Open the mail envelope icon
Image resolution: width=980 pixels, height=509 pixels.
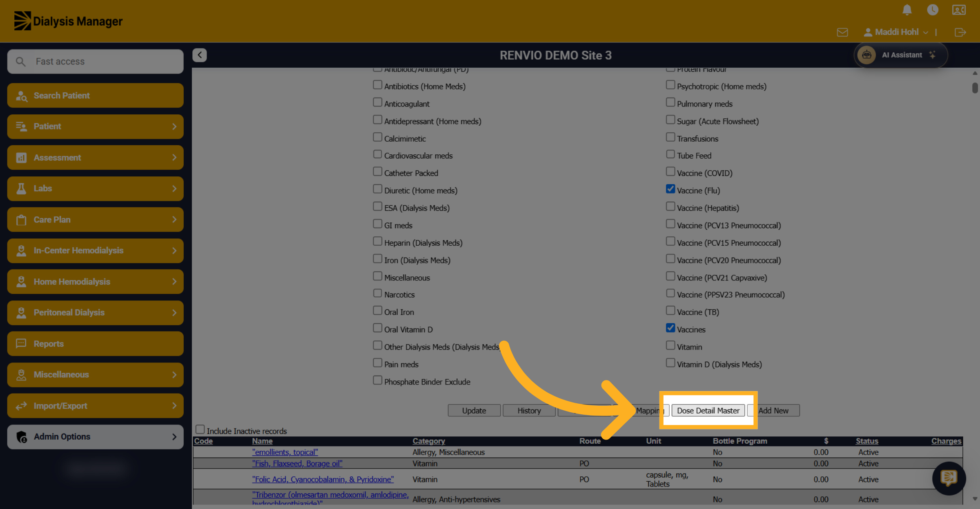842,32
